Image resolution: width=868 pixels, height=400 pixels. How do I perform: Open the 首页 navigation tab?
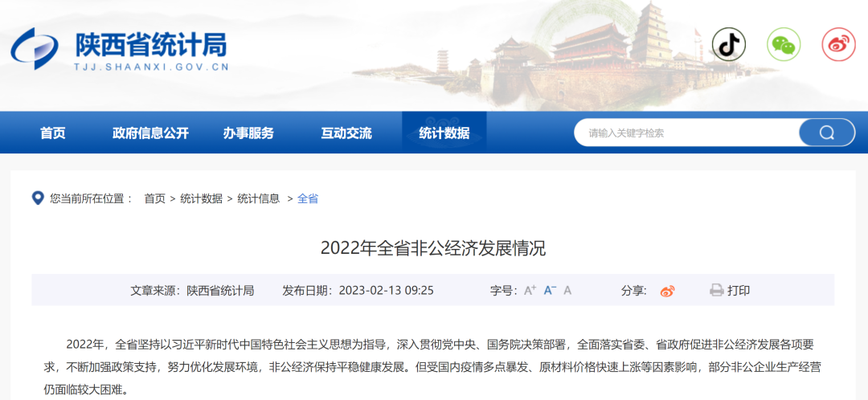(52, 133)
